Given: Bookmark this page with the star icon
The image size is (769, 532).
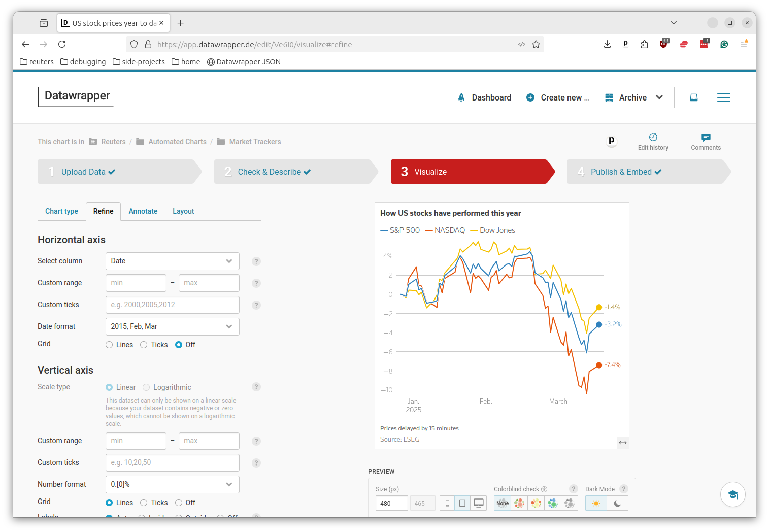Looking at the screenshot, I should point(536,44).
